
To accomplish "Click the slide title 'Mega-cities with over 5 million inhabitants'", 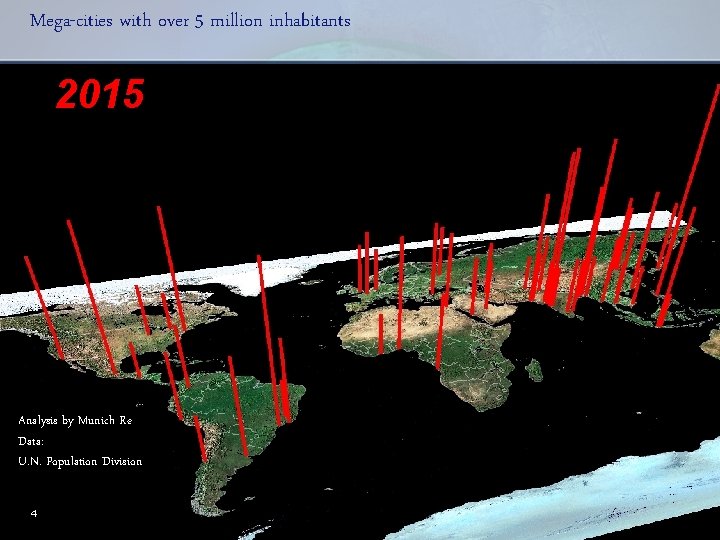I will [x=190, y=21].
